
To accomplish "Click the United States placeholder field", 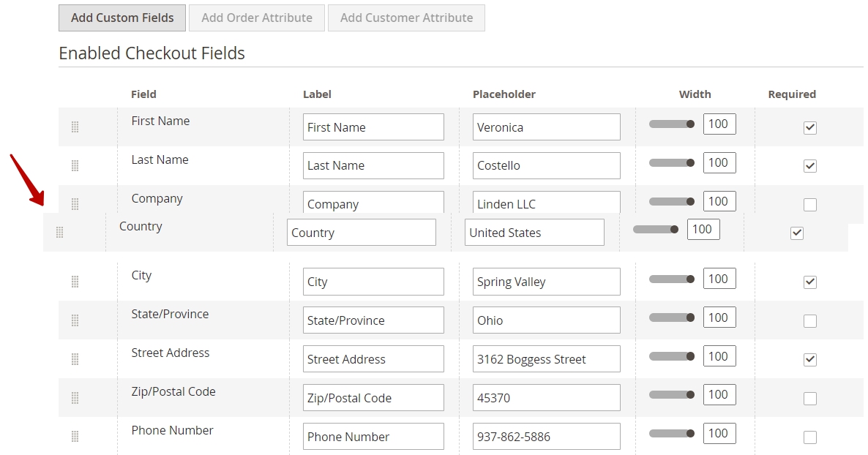I will (x=535, y=233).
